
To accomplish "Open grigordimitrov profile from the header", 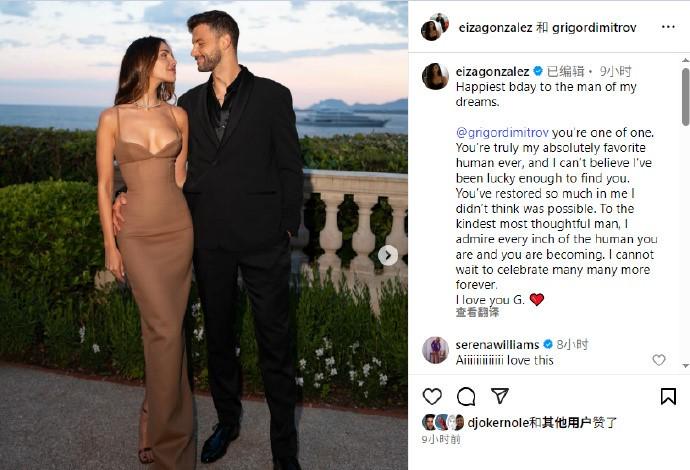I will coord(594,28).
